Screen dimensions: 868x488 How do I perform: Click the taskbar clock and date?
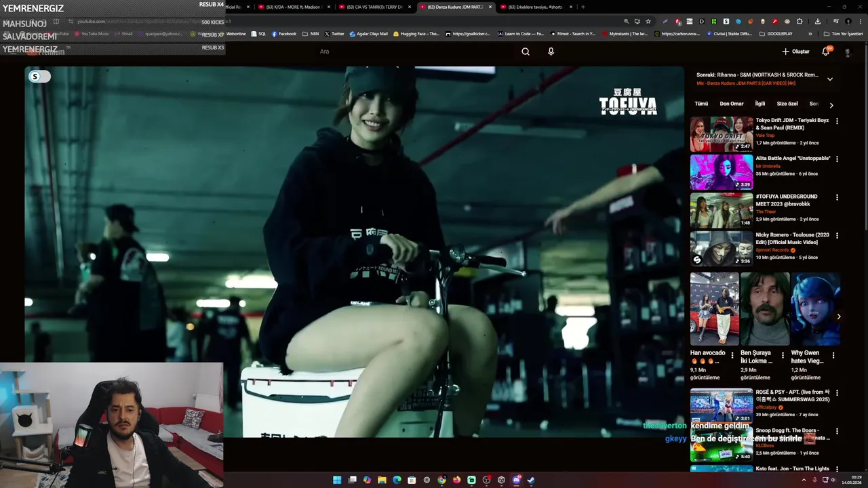coord(852,480)
